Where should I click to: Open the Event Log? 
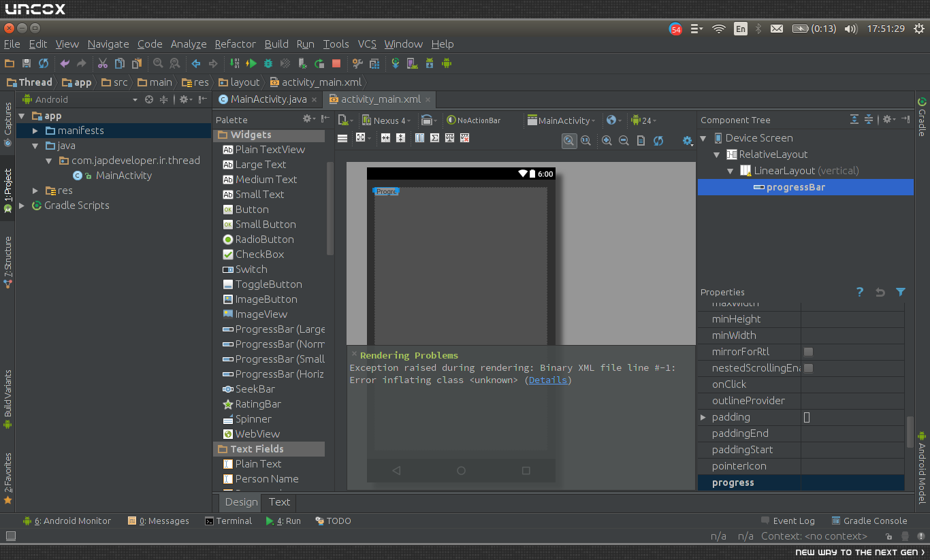click(788, 521)
